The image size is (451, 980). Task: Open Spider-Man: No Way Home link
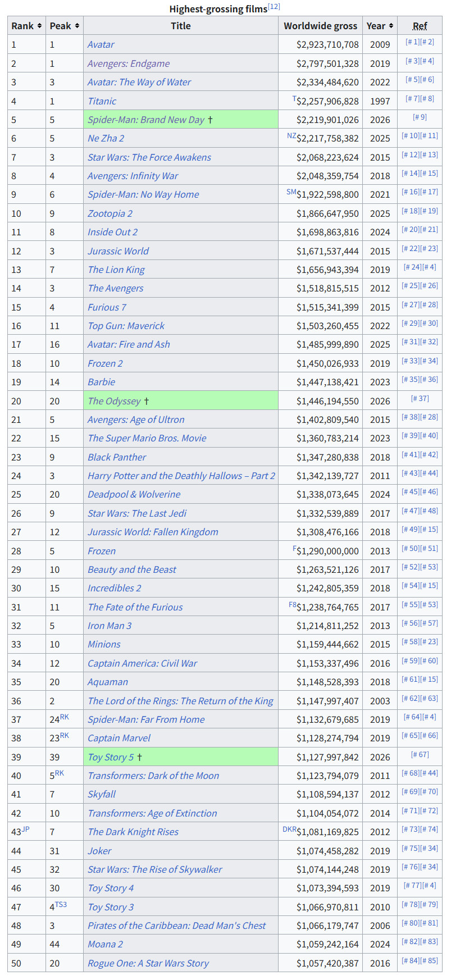(x=143, y=194)
